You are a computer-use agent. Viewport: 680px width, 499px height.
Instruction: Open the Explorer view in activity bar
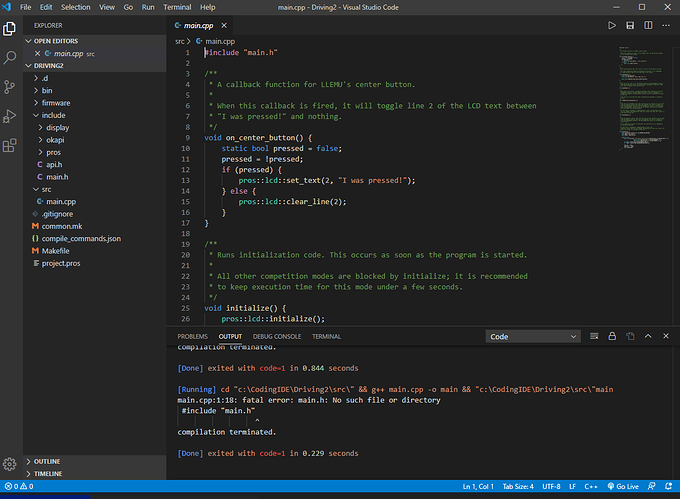point(10,29)
